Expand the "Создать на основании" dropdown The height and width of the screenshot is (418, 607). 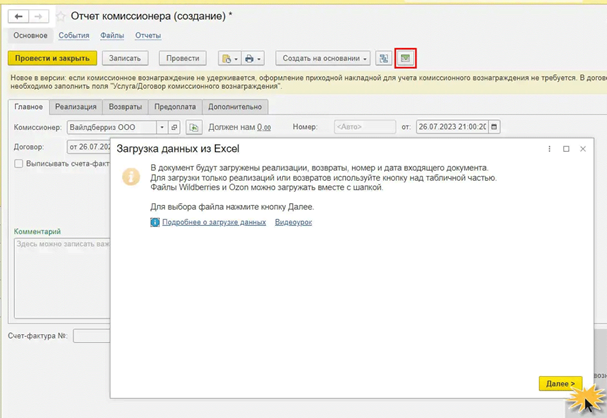point(323,59)
